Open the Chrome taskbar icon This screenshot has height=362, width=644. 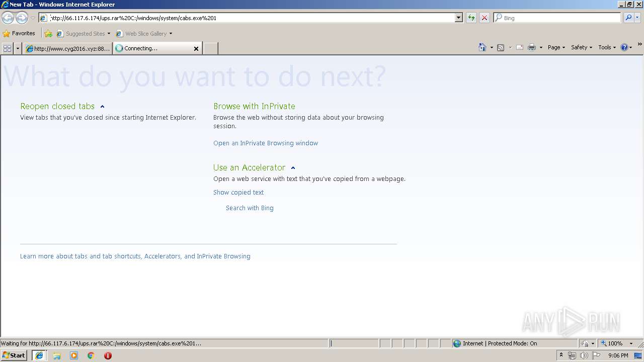(x=91, y=355)
